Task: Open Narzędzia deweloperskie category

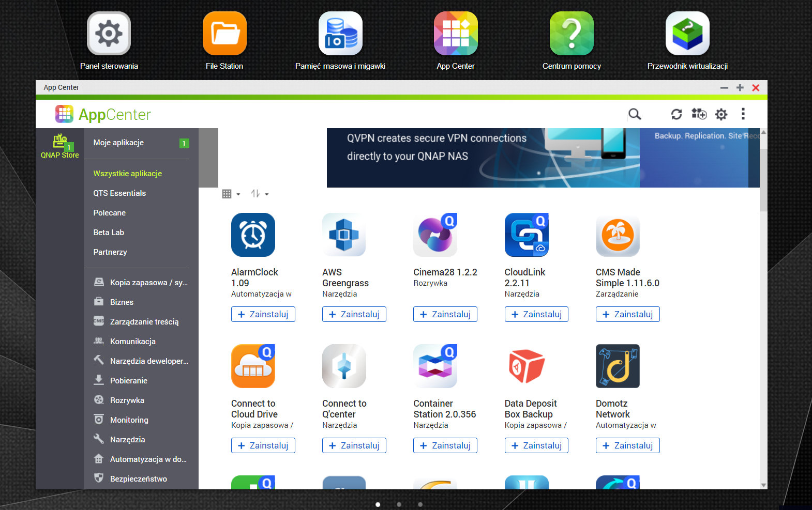Action: pos(141,361)
